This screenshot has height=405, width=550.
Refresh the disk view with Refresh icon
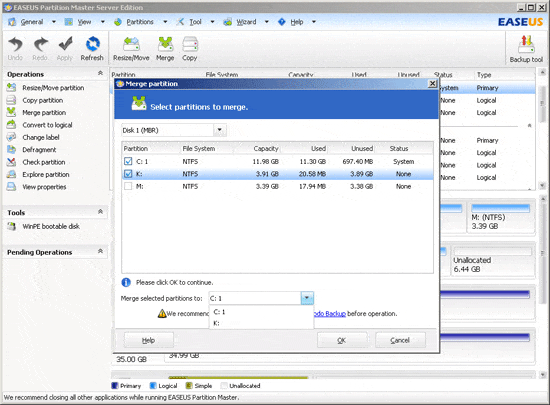coord(92,45)
